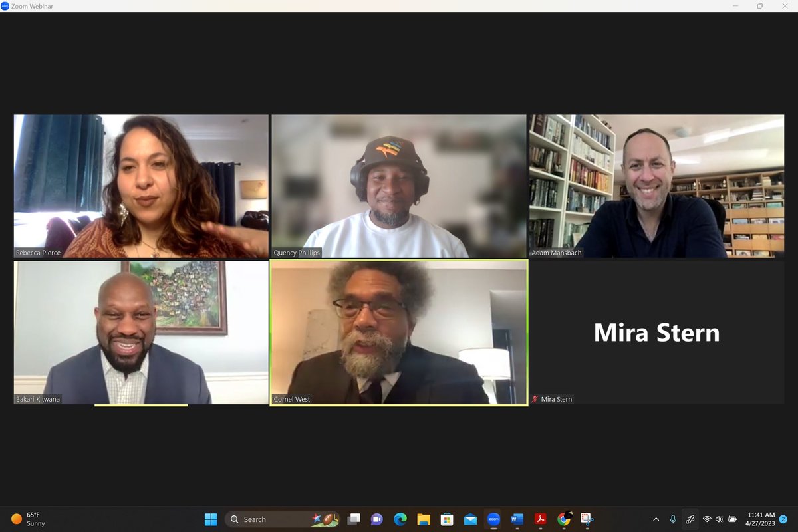The image size is (798, 532).
Task: Restore down the Zoom Webinar window
Action: 760,6
